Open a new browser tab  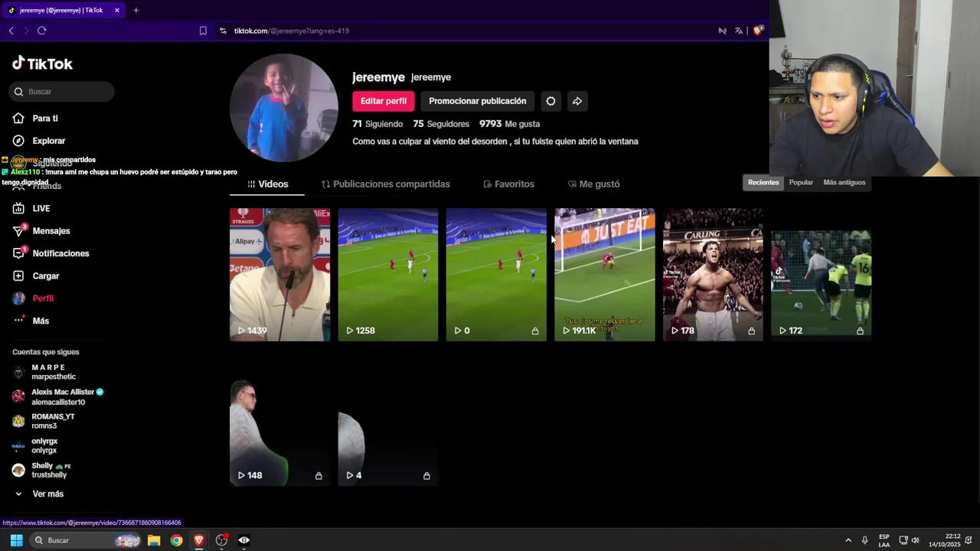click(x=136, y=10)
